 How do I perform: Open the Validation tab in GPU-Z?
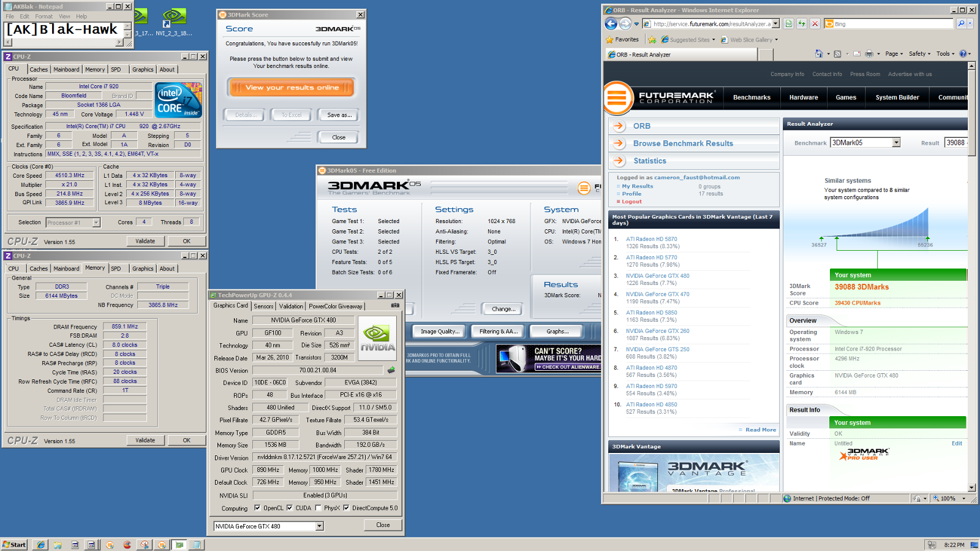(x=291, y=306)
